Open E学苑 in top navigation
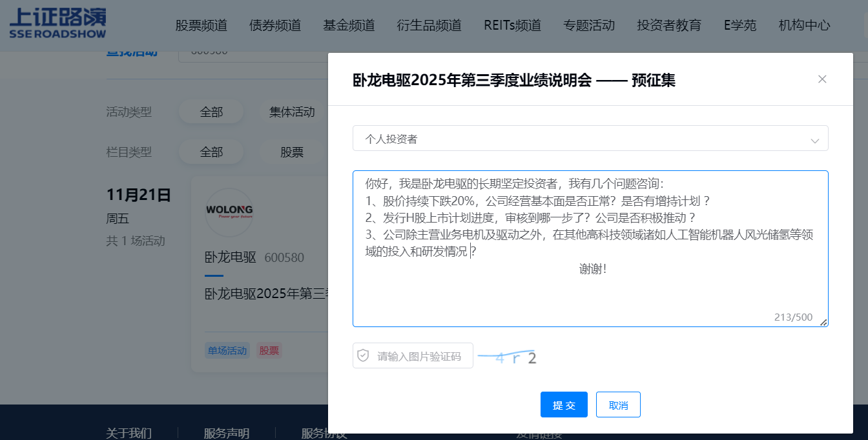868x440 pixels. (740, 26)
